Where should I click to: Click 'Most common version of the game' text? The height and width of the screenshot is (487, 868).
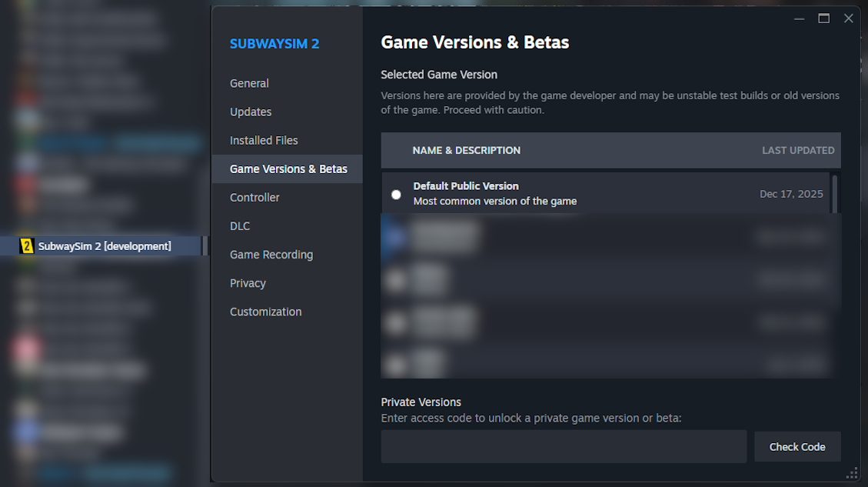[495, 201]
